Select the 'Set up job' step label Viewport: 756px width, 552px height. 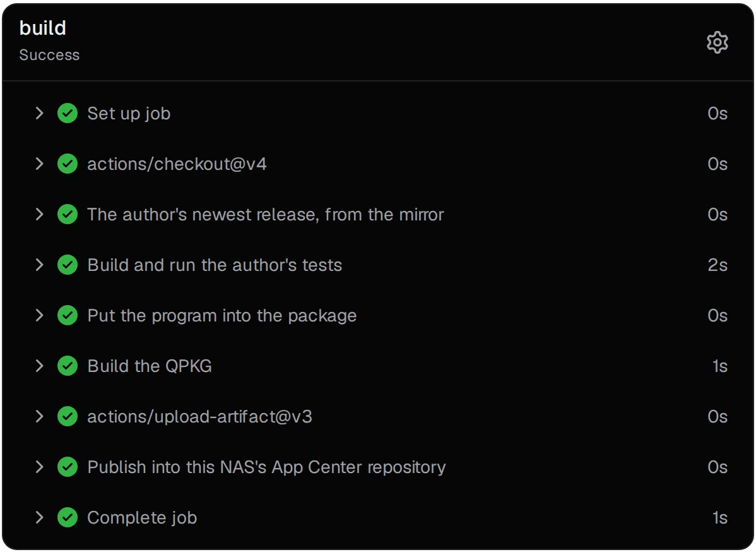coord(129,114)
